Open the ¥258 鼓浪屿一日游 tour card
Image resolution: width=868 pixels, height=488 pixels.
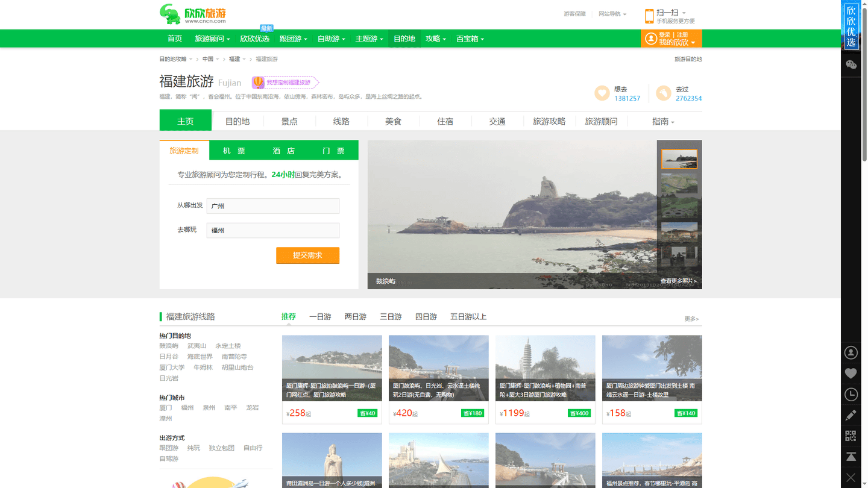[332, 380]
